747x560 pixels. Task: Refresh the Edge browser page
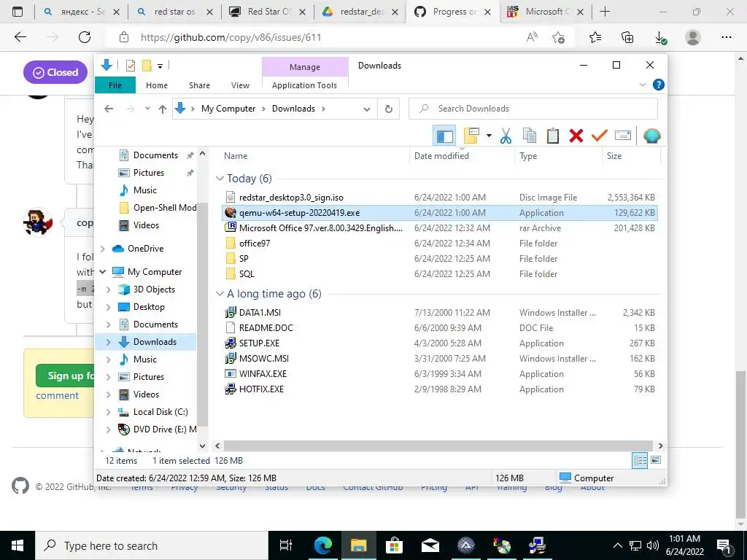[x=85, y=37]
